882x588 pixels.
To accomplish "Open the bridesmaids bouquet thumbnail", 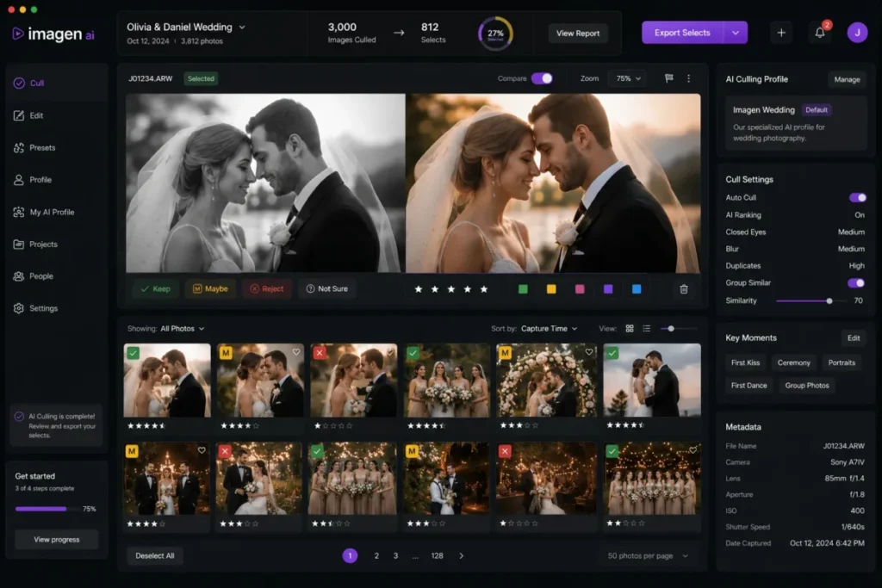I will (x=447, y=381).
